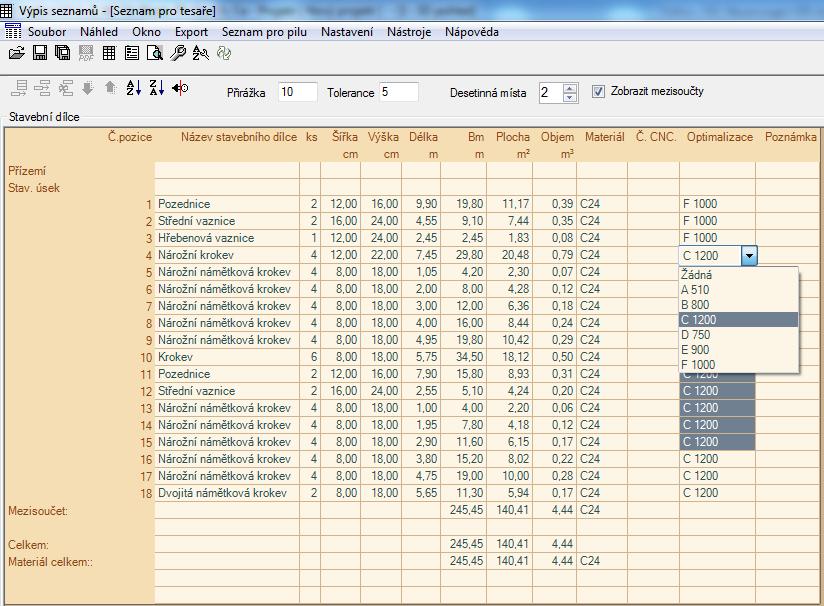Open the Okno menu
This screenshot has width=824, height=606.
(x=146, y=32)
